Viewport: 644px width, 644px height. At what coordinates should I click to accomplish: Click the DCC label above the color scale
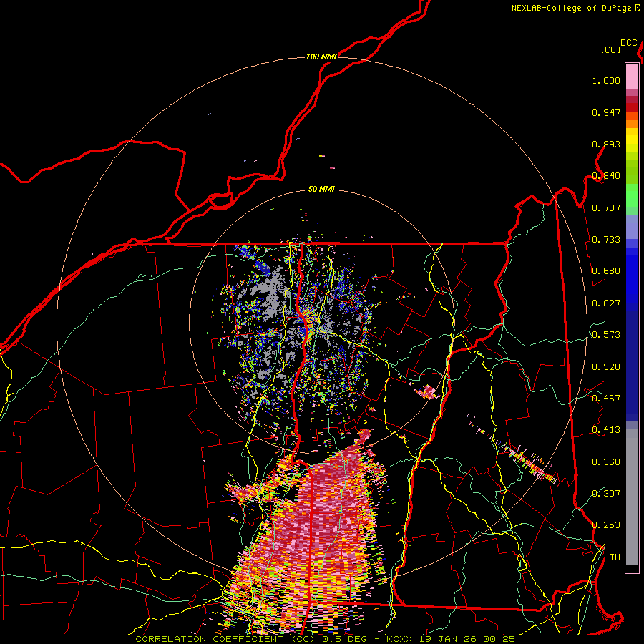pos(628,43)
